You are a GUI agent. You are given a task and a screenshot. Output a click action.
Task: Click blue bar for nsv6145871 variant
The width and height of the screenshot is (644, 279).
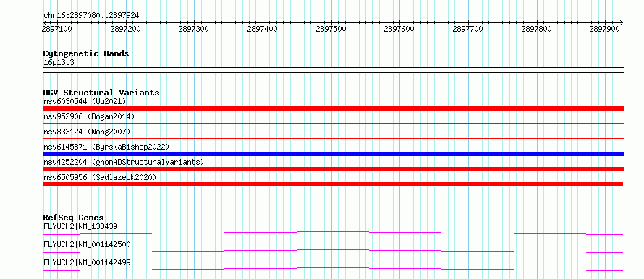pos(333,154)
